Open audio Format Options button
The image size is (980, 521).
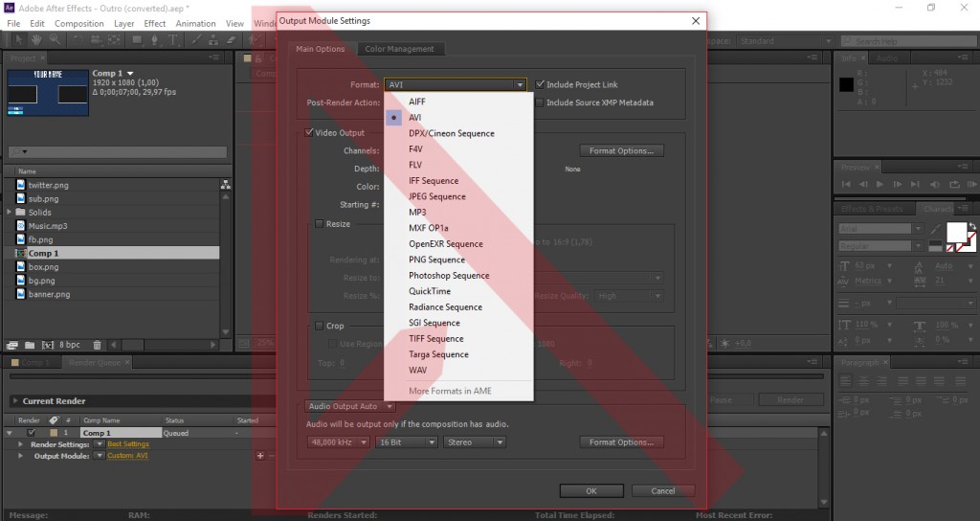pos(621,442)
